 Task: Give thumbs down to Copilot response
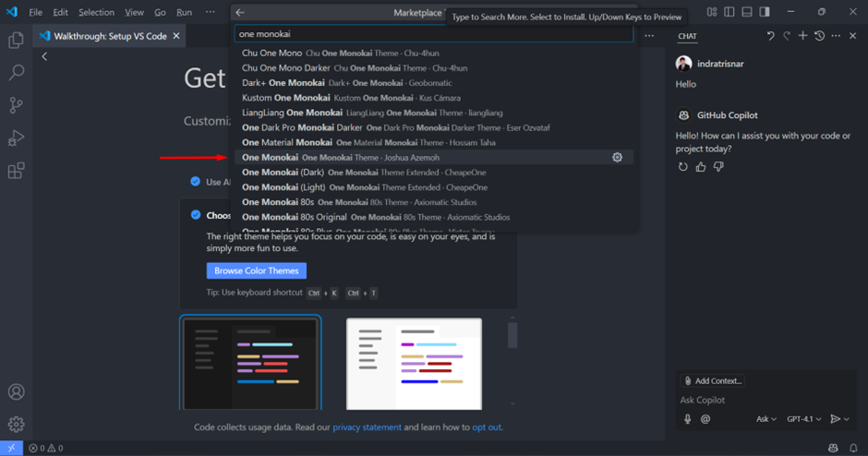point(718,166)
